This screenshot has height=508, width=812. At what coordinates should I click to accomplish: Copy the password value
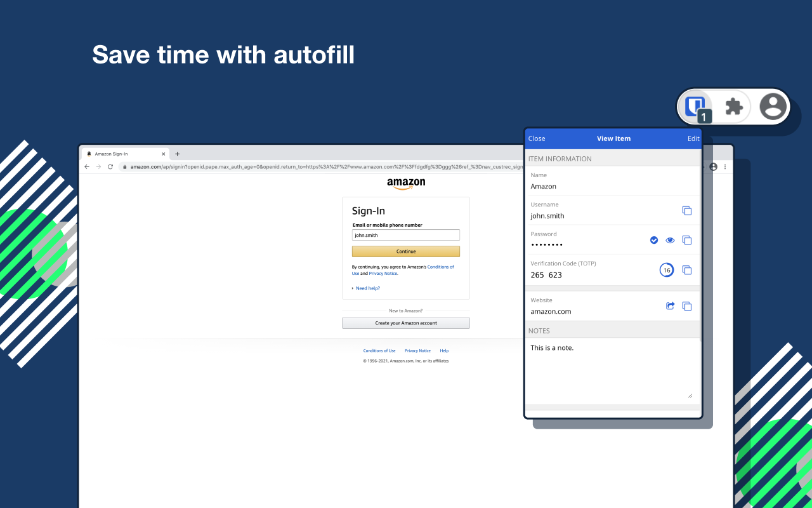click(686, 240)
